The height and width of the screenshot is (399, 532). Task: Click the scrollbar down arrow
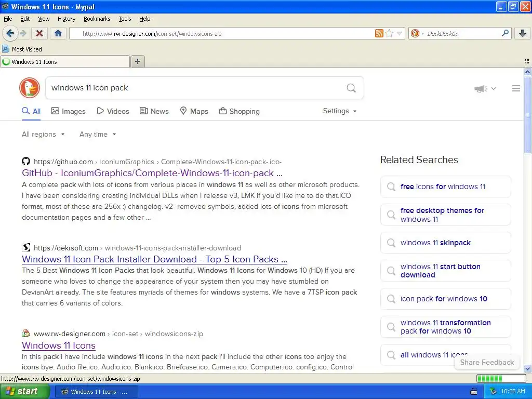[527, 368]
